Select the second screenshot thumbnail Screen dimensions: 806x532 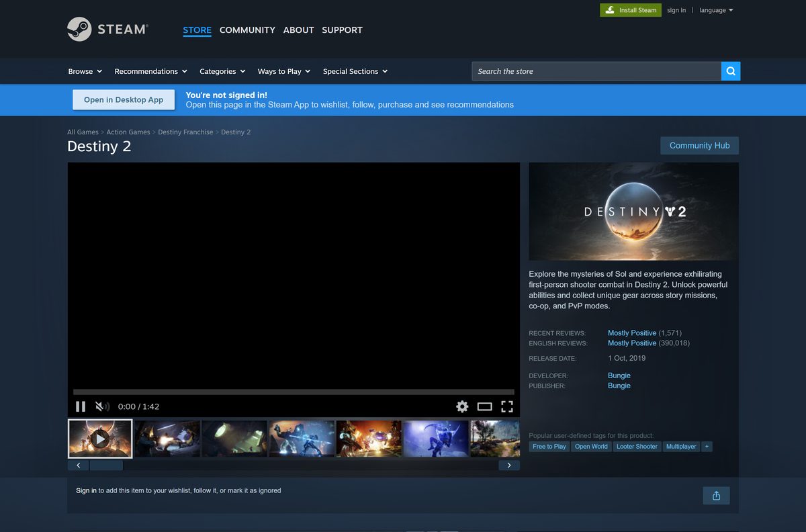click(x=167, y=439)
